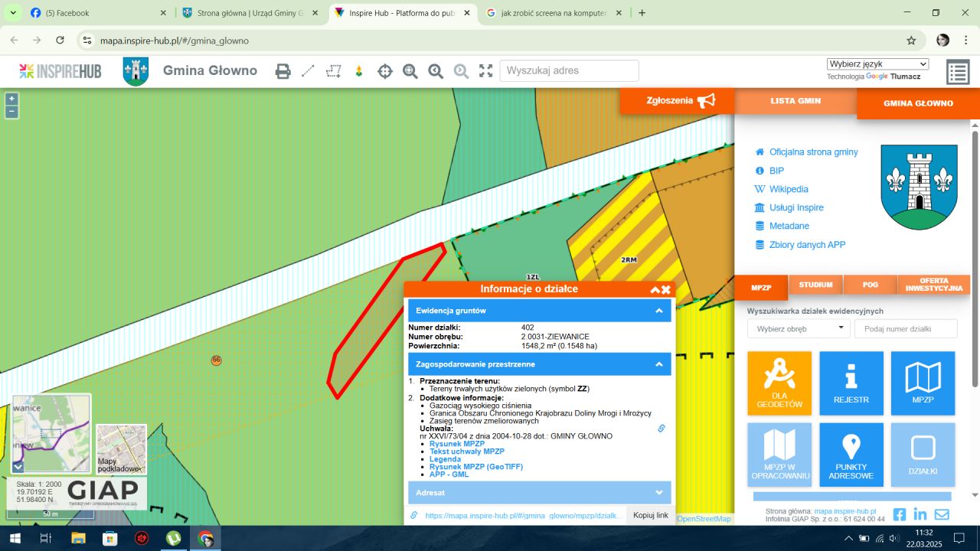Image resolution: width=980 pixels, height=551 pixels.
Task: Open the Wybierz język language dropdown
Action: (x=877, y=64)
